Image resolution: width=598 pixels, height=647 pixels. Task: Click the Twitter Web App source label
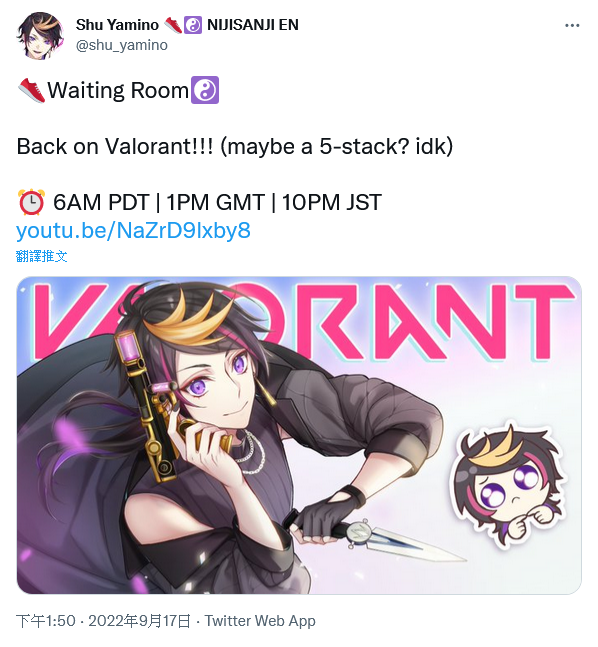tap(260, 621)
